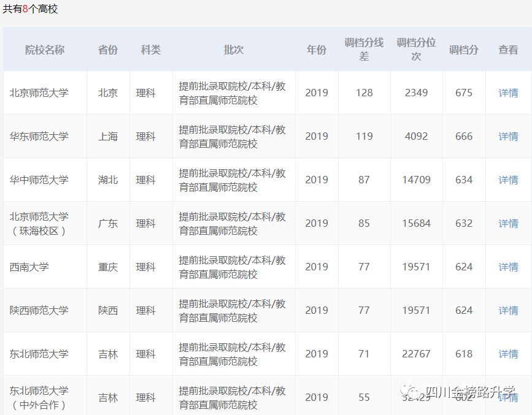Click the 批次 column header
The image size is (532, 415).
233,50
